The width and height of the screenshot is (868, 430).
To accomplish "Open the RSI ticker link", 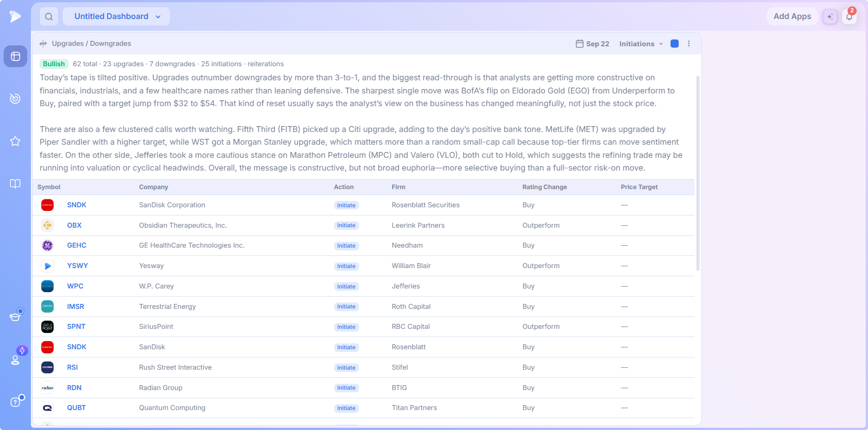I will (73, 367).
